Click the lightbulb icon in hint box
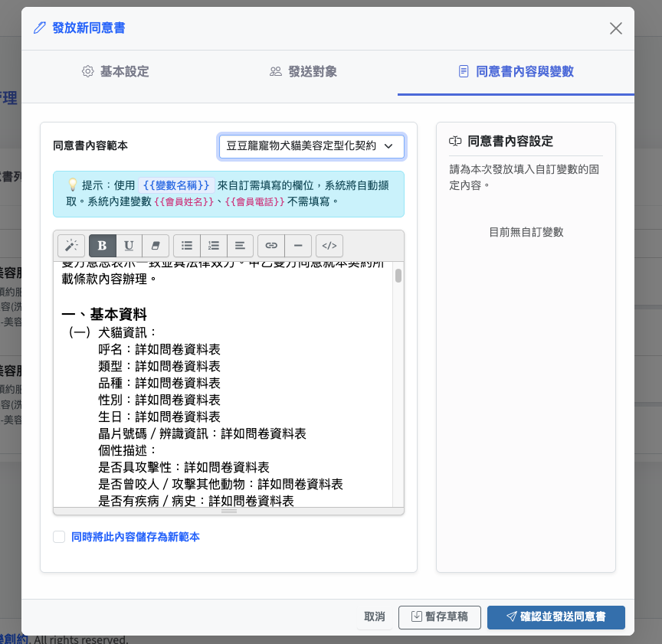Viewport: 662px width, 644px height. click(73, 185)
